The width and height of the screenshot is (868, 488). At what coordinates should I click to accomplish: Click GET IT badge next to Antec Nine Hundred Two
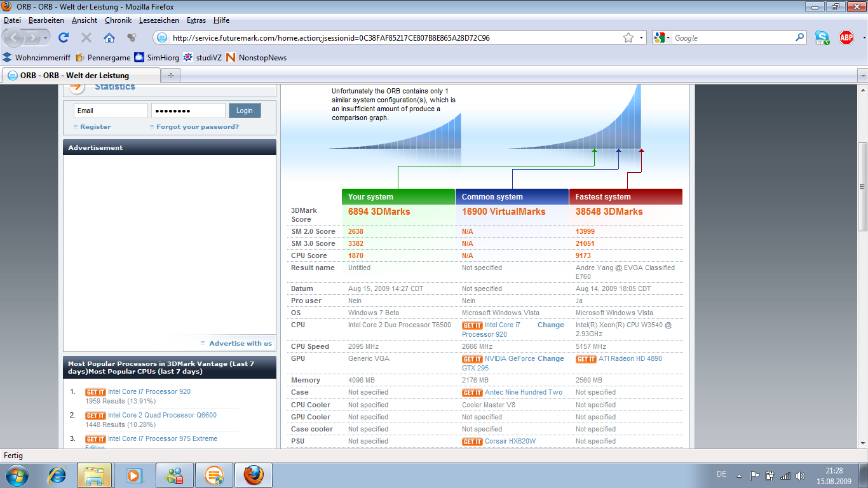(472, 393)
